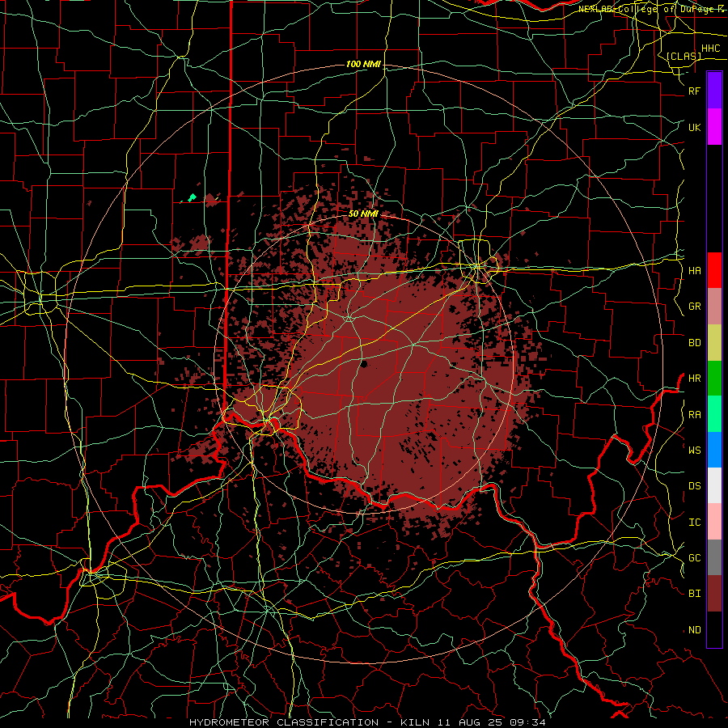Click the magenta UK legend color swatch

point(714,127)
